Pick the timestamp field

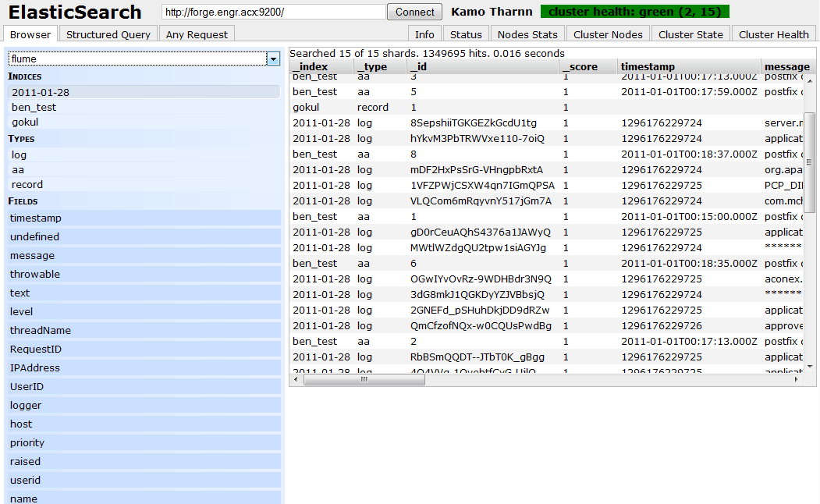click(36, 218)
